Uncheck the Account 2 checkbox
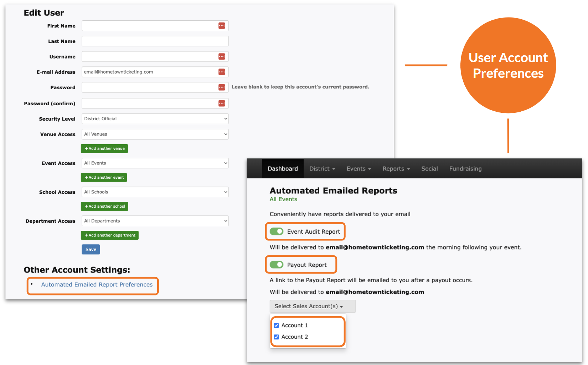 click(276, 337)
